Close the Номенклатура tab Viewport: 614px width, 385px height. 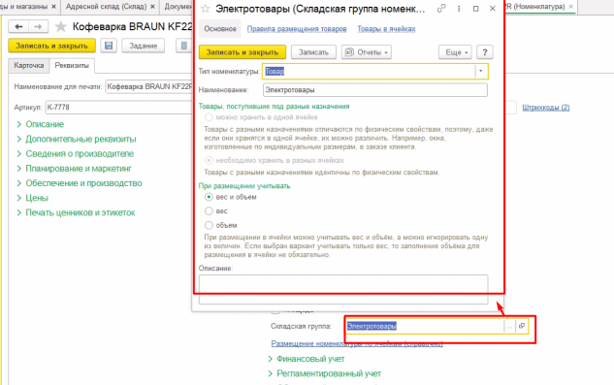click(x=571, y=7)
